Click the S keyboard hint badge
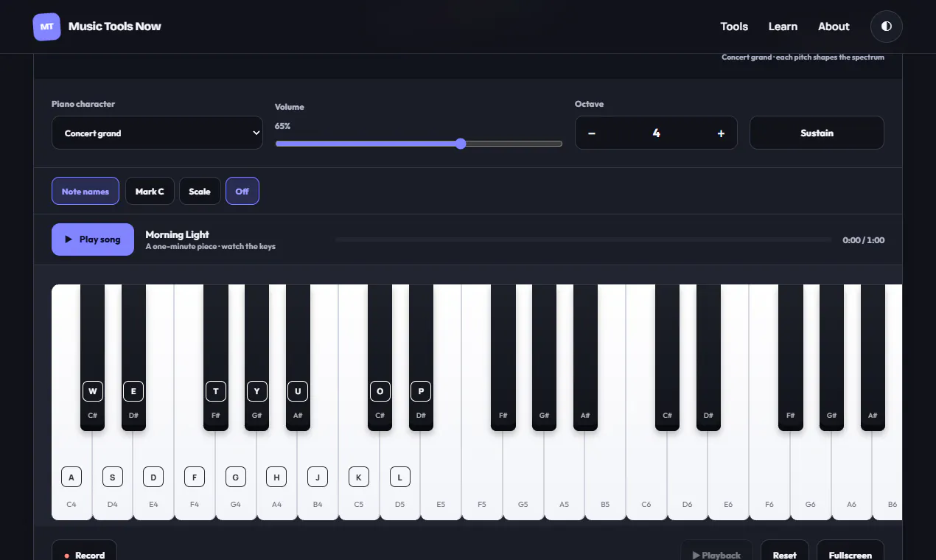 click(113, 477)
